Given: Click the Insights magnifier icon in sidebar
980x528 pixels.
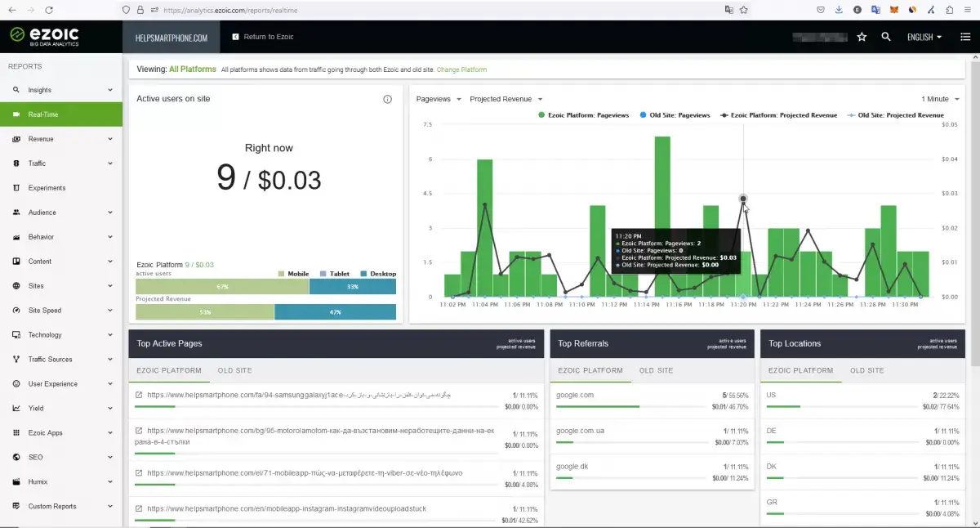Looking at the screenshot, I should [16, 90].
